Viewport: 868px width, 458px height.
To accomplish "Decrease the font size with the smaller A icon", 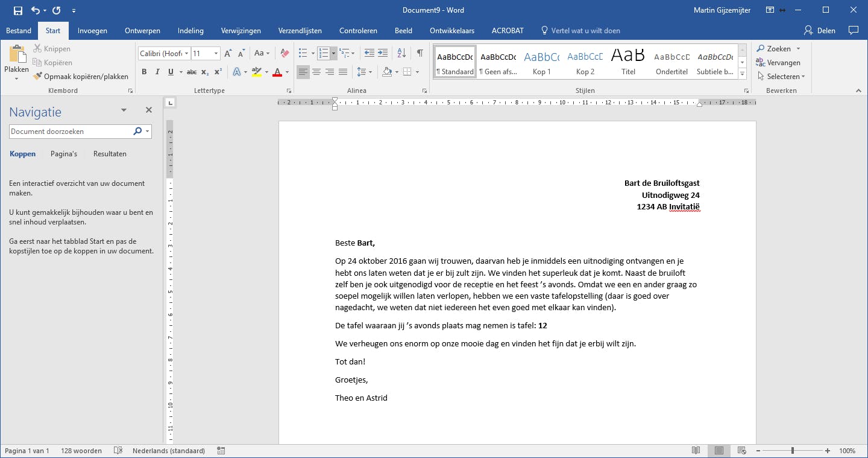I will pyautogui.click(x=241, y=54).
